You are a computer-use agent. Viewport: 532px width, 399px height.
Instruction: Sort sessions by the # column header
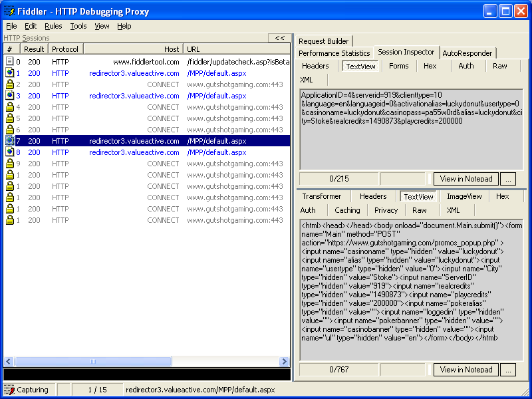(12, 49)
